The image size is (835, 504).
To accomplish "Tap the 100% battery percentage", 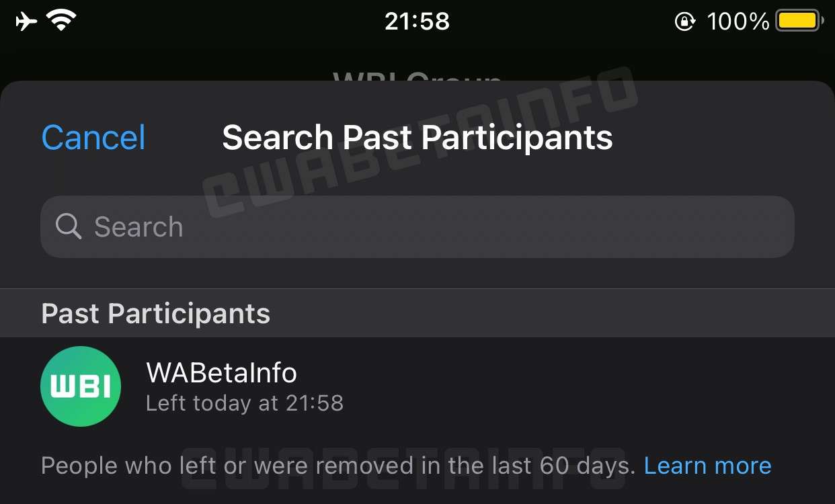I will click(738, 22).
